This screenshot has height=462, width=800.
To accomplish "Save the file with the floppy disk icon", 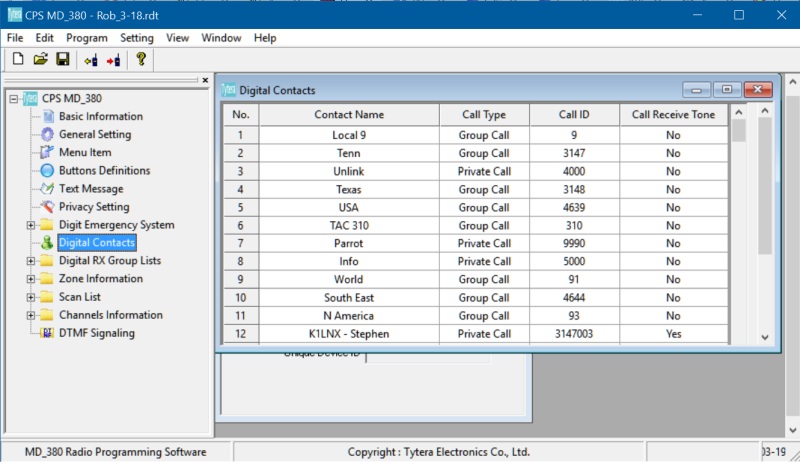I will pyautogui.click(x=63, y=59).
